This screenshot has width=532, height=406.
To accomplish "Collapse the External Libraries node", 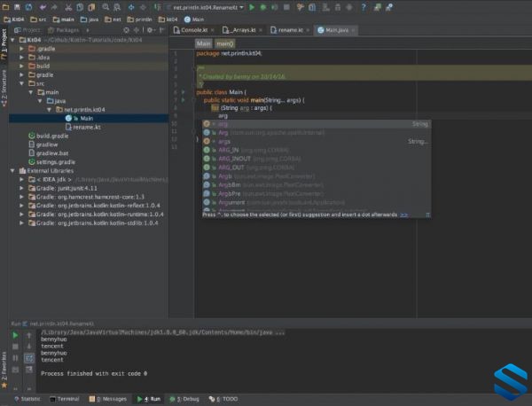I will pyautogui.click(x=12, y=170).
